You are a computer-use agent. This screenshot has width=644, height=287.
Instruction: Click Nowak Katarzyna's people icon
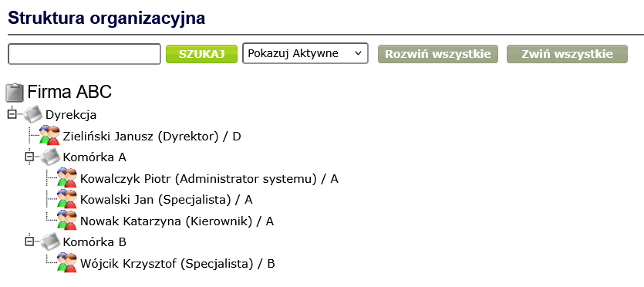tap(67, 221)
